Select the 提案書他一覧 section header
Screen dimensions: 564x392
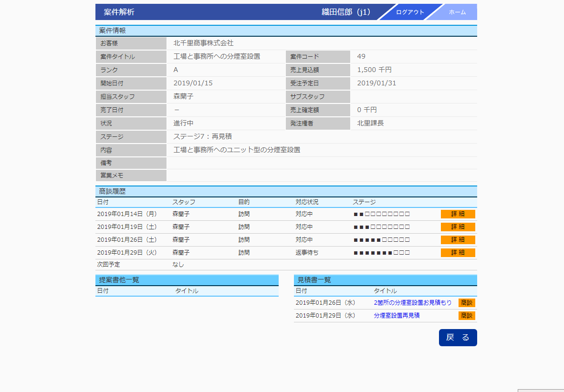pos(119,280)
